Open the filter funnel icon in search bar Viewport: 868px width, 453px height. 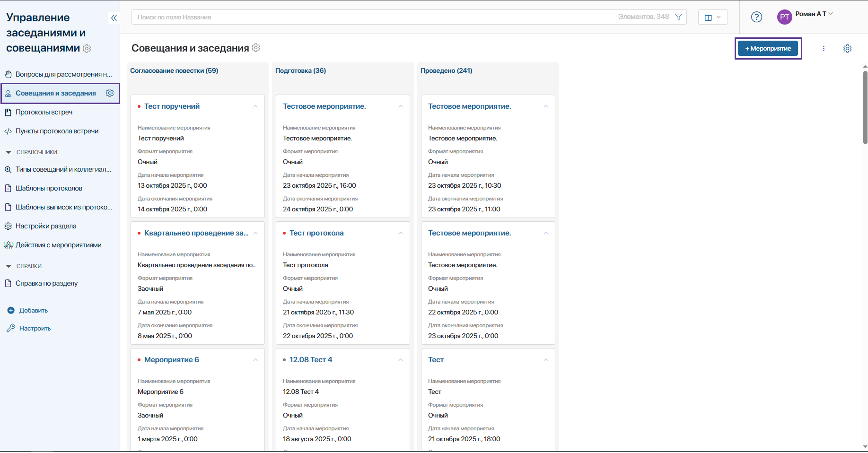(678, 17)
